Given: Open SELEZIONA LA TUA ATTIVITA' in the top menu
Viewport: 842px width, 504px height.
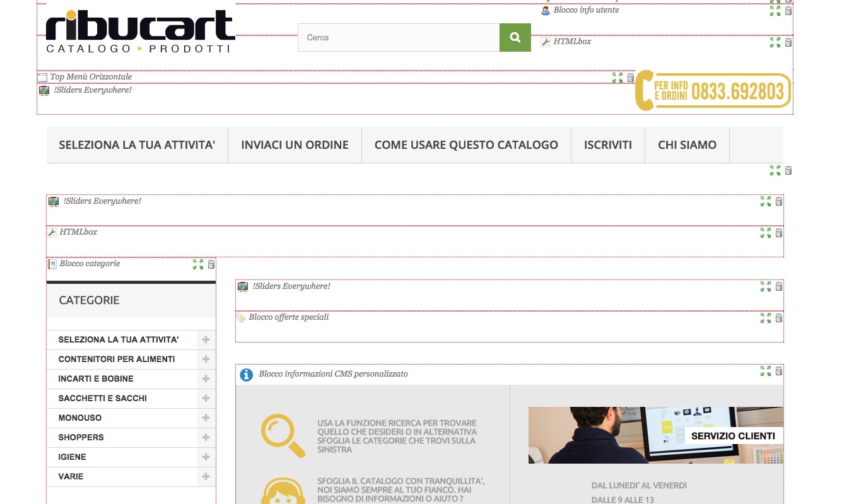Looking at the screenshot, I should pyautogui.click(x=137, y=145).
